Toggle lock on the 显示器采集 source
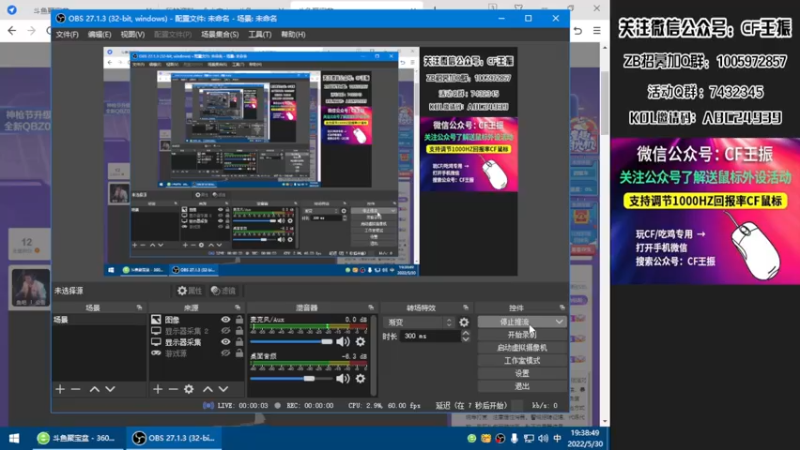This screenshot has height=450, width=800. [x=239, y=342]
